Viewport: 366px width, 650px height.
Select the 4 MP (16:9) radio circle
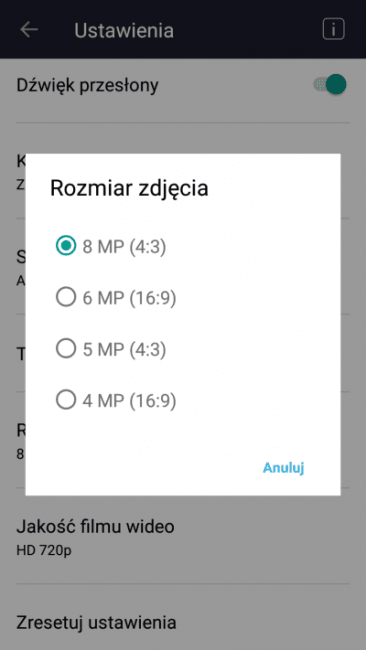click(x=66, y=400)
